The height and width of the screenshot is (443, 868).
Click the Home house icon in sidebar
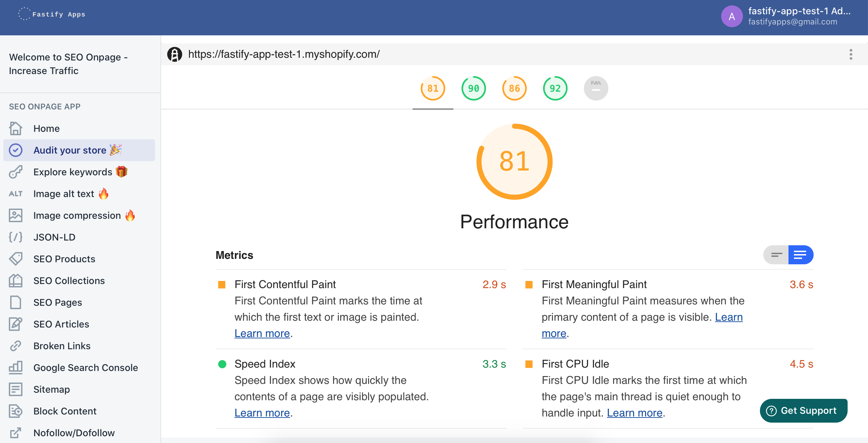click(16, 128)
